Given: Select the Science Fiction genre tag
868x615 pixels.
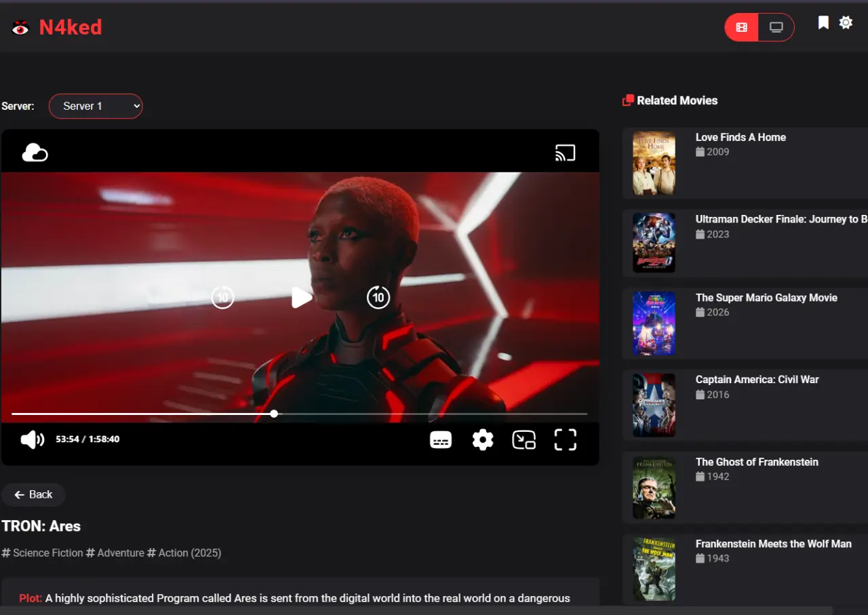Looking at the screenshot, I should point(42,553).
